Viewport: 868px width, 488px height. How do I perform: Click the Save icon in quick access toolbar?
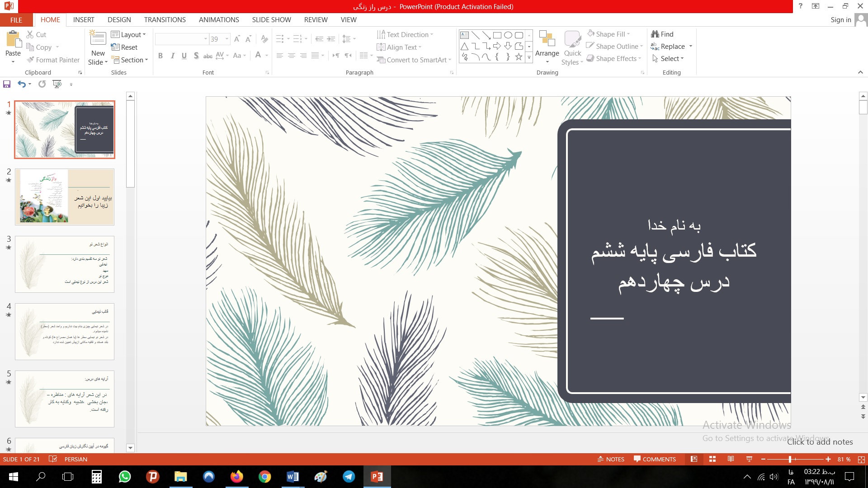point(7,84)
